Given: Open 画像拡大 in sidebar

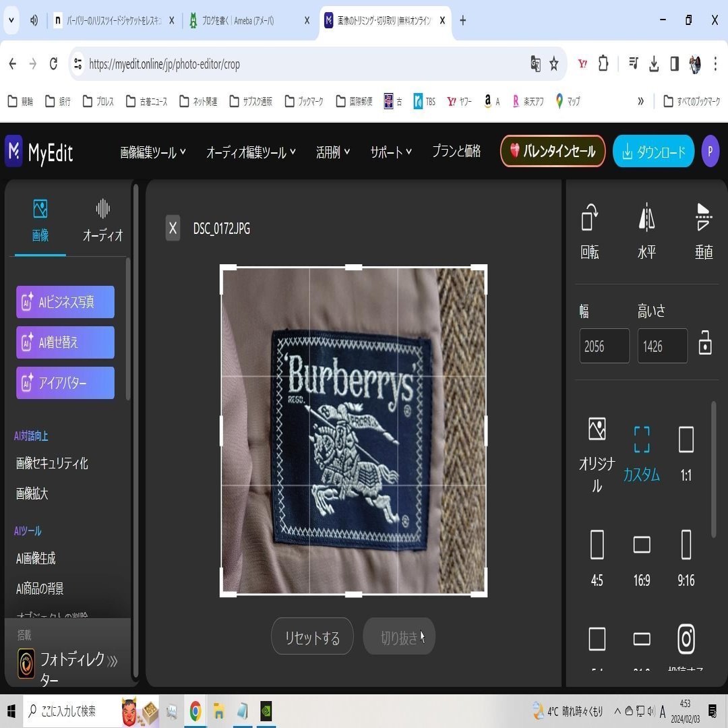Looking at the screenshot, I should tap(32, 493).
